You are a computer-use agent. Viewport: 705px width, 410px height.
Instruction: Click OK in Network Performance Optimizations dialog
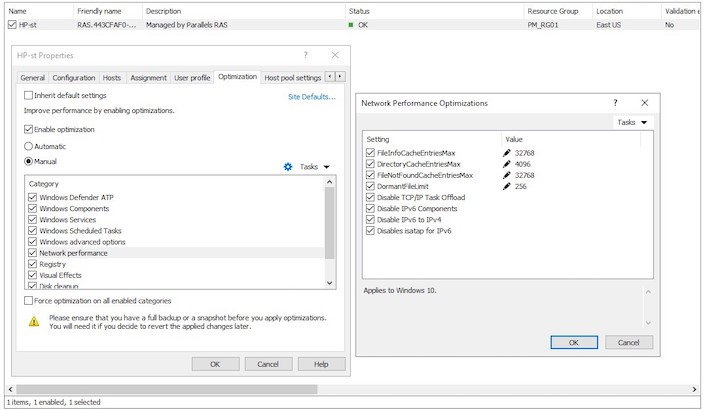point(573,342)
